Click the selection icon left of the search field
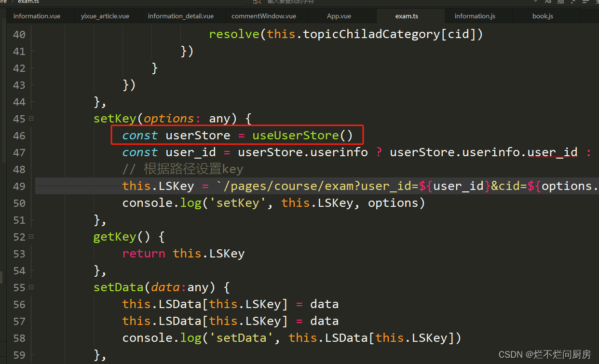599x364 pixels. [254, 2]
